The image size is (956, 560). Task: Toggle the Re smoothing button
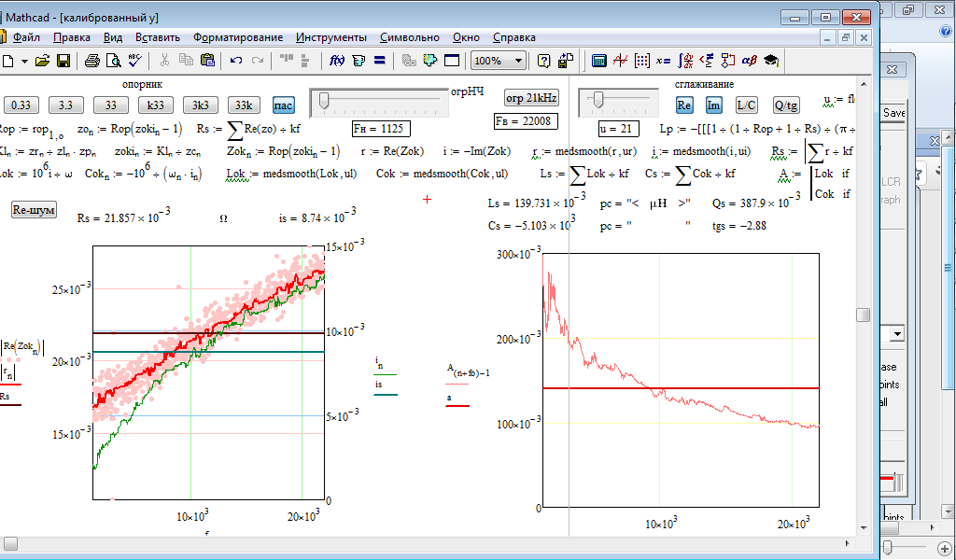click(x=684, y=105)
